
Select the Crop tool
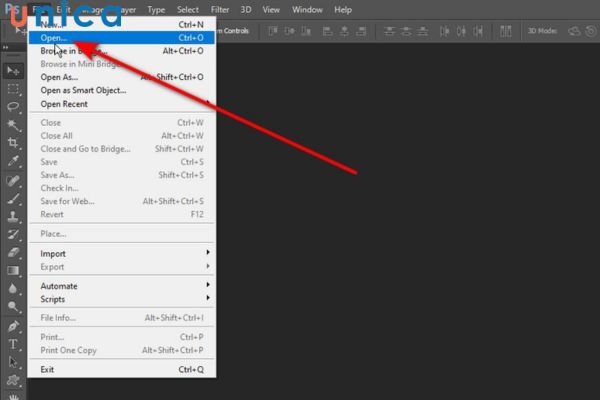coord(13,143)
